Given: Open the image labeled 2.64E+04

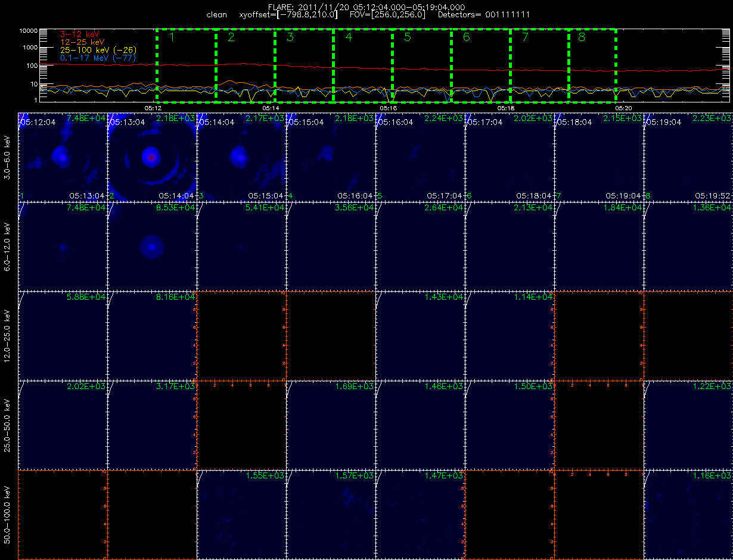Looking at the screenshot, I should 420,246.
